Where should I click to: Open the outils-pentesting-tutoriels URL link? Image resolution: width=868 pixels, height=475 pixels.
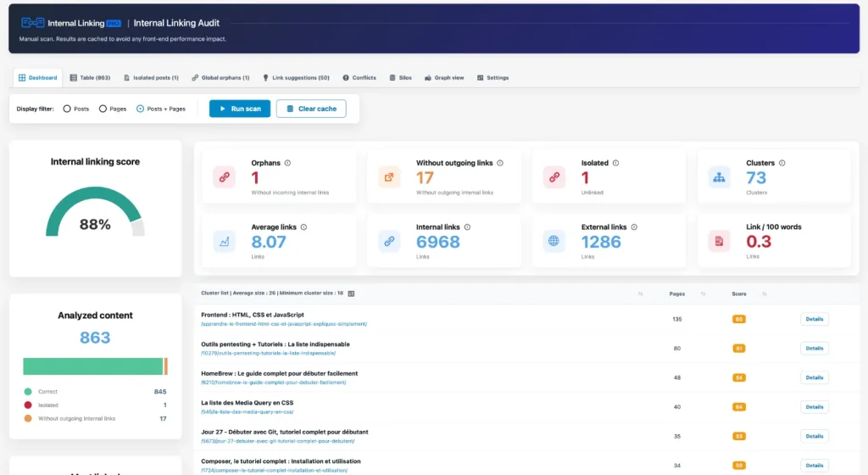click(x=269, y=353)
